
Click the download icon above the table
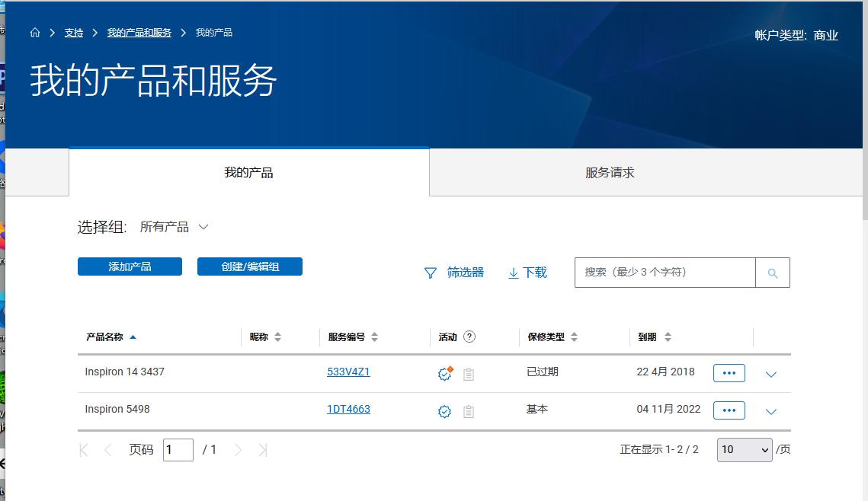point(512,272)
